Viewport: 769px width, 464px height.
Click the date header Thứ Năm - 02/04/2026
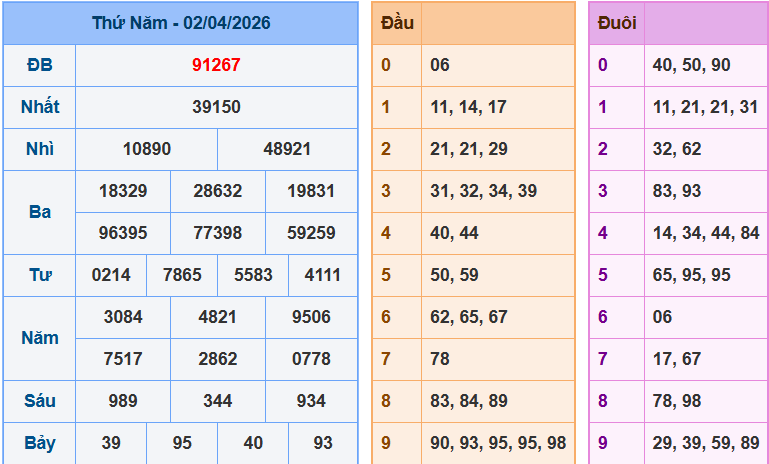pos(181,22)
